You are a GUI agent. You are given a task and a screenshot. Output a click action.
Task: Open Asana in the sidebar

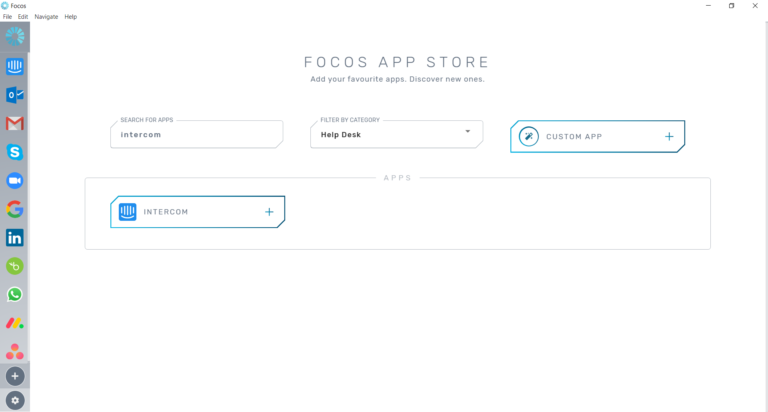click(x=15, y=351)
